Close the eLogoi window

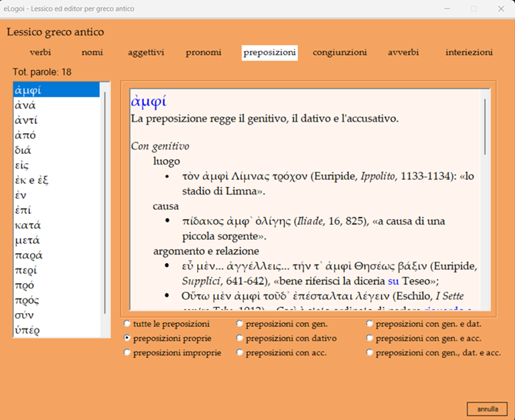pyautogui.click(x=502, y=8)
